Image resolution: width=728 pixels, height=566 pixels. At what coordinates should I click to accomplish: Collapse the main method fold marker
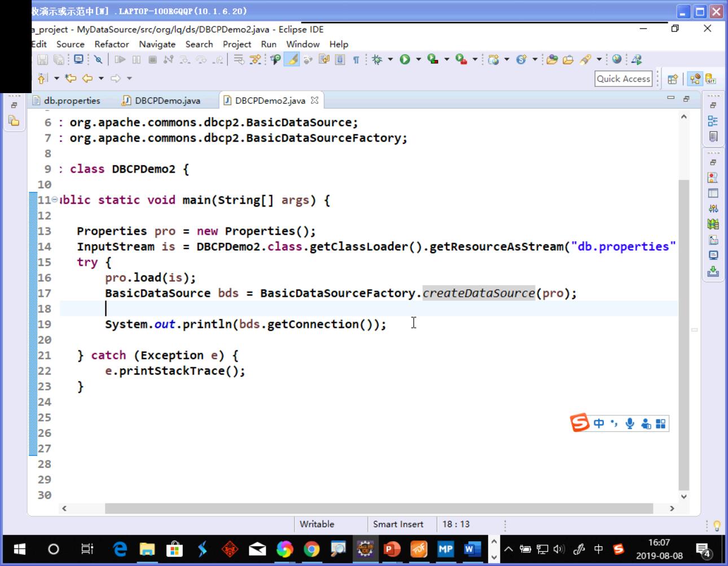pos(55,200)
